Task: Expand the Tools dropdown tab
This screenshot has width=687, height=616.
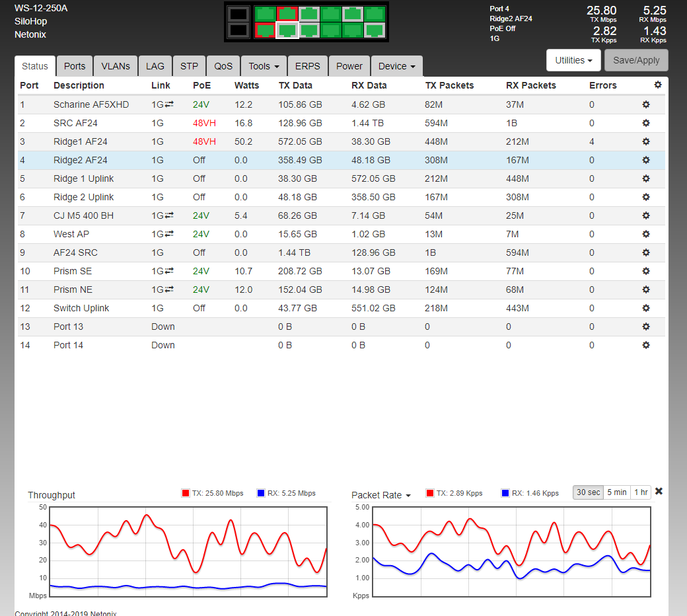Action: pyautogui.click(x=264, y=66)
